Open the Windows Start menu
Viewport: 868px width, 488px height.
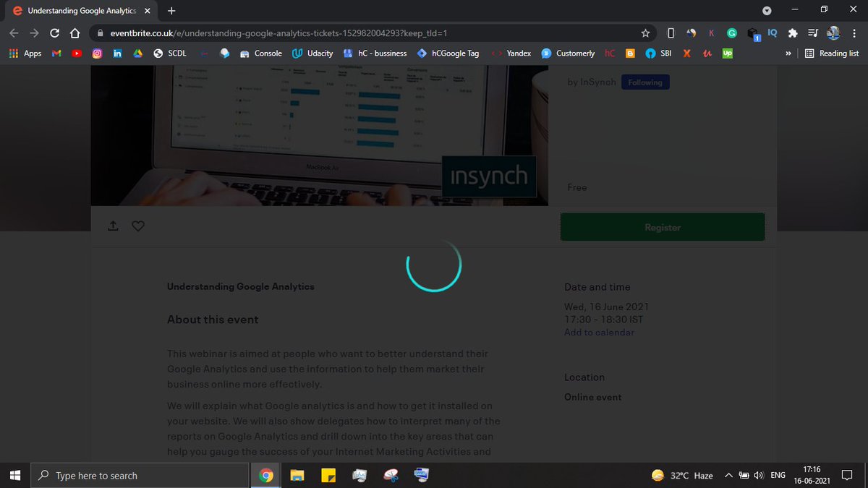coord(16,476)
